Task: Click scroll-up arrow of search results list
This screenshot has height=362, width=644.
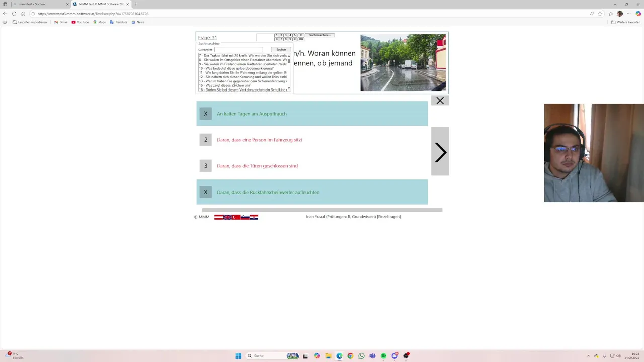Action: point(289,56)
